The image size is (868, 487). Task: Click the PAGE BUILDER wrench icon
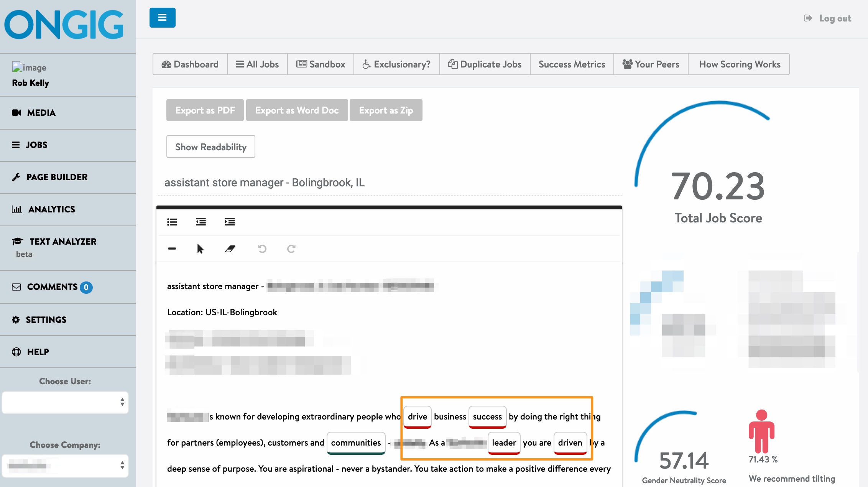(x=16, y=177)
